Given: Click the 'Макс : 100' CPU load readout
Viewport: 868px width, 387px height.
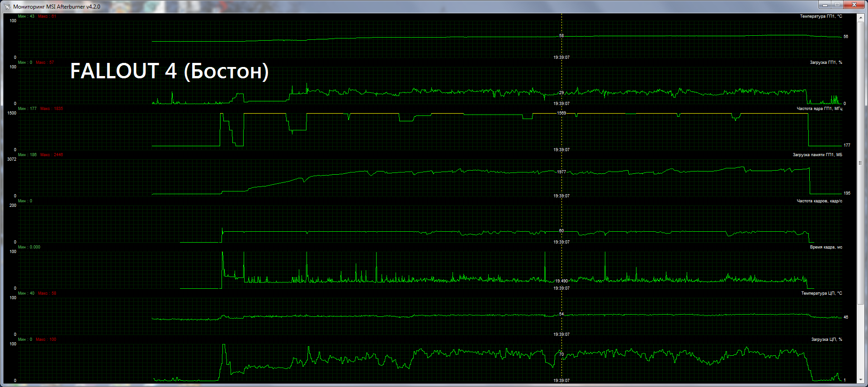Looking at the screenshot, I should [x=46, y=339].
